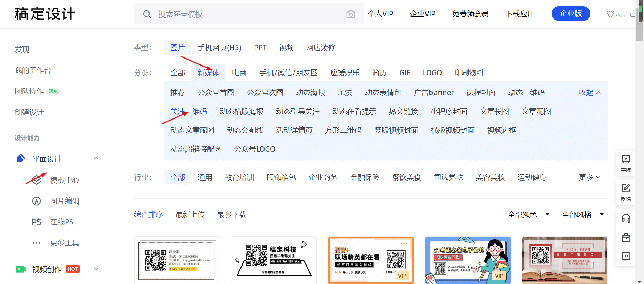Go to 发现 in the sidebar
This screenshot has height=284, width=644.
coord(22,49)
